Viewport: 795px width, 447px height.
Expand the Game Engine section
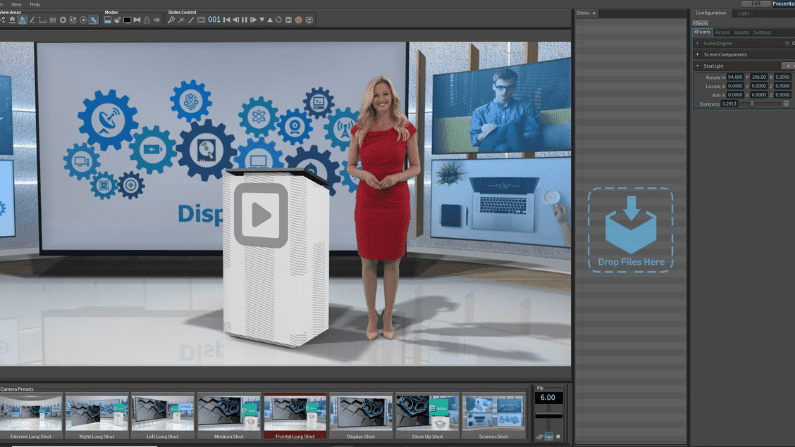698,43
